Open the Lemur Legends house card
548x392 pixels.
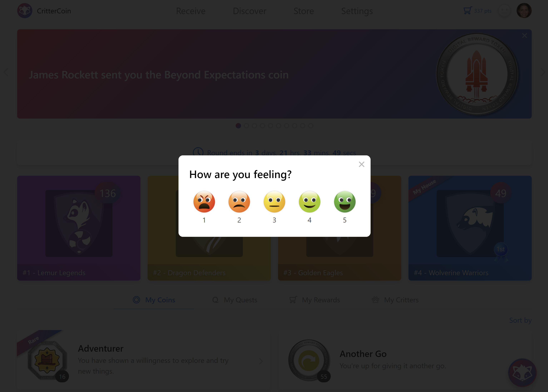click(x=79, y=228)
